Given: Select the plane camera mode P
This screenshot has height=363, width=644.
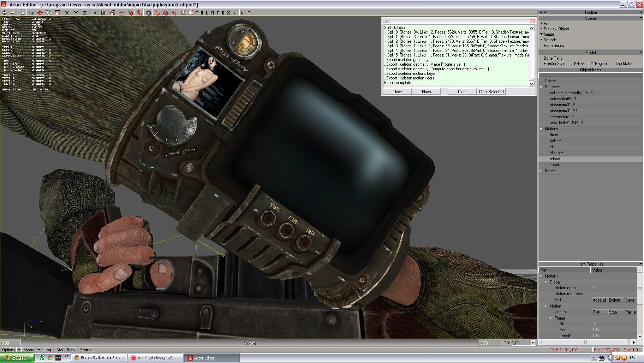Looking at the screenshot, I should point(235,13).
